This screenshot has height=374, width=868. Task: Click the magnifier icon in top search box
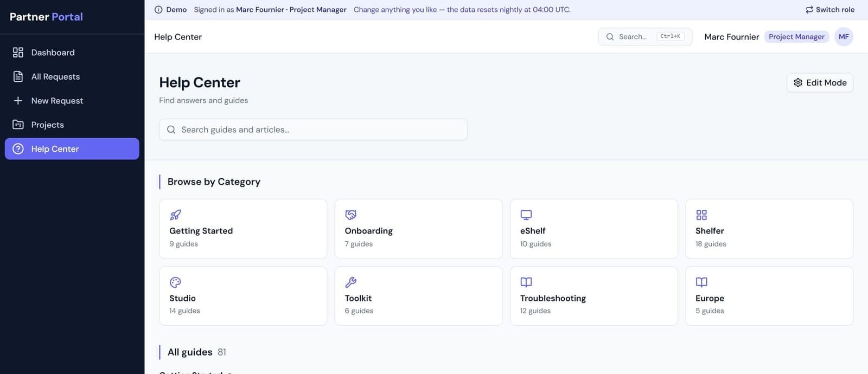click(x=610, y=37)
